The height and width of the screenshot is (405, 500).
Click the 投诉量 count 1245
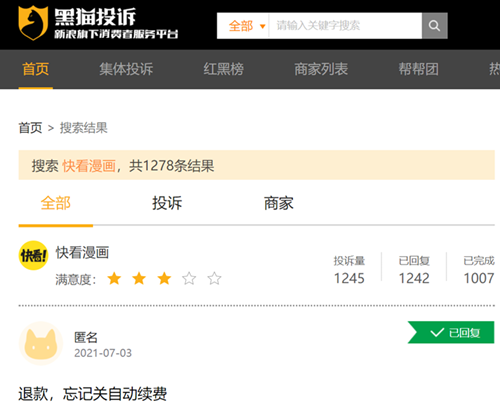click(349, 278)
